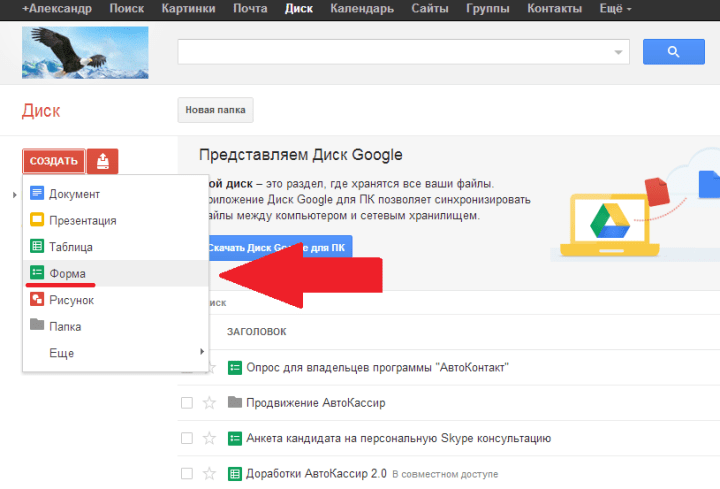Click the green Таблица icon
The width and height of the screenshot is (720, 489).
[x=37, y=246]
